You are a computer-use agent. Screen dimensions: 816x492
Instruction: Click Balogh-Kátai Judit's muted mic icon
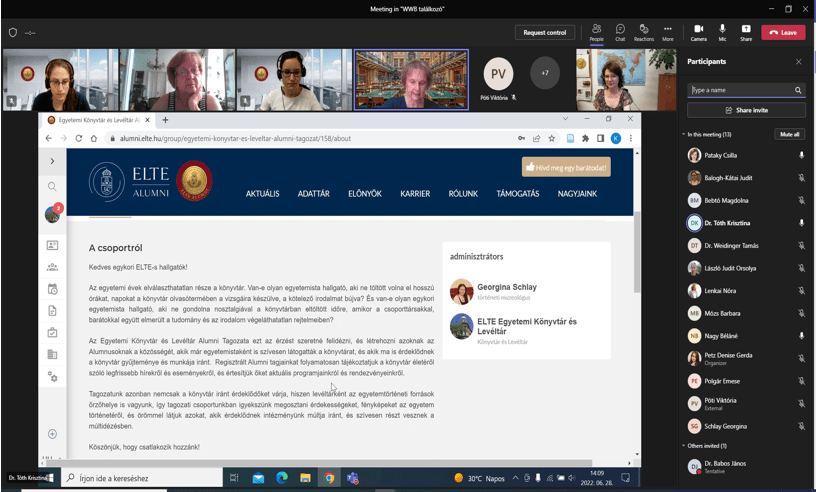(801, 178)
